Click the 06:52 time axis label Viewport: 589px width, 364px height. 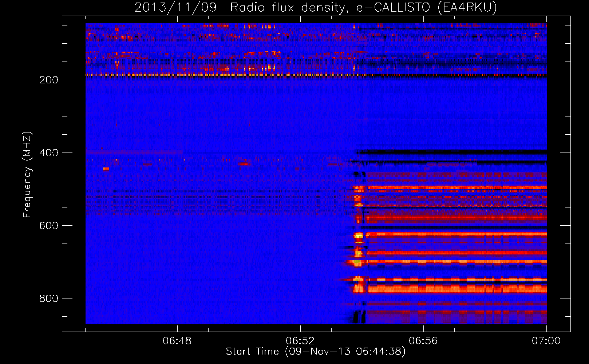pos(300,341)
